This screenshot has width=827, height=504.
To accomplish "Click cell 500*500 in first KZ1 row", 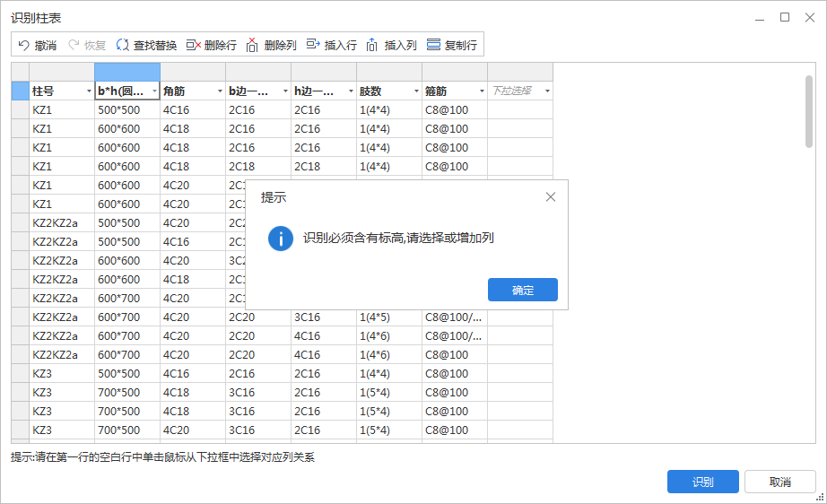I will 127,110.
